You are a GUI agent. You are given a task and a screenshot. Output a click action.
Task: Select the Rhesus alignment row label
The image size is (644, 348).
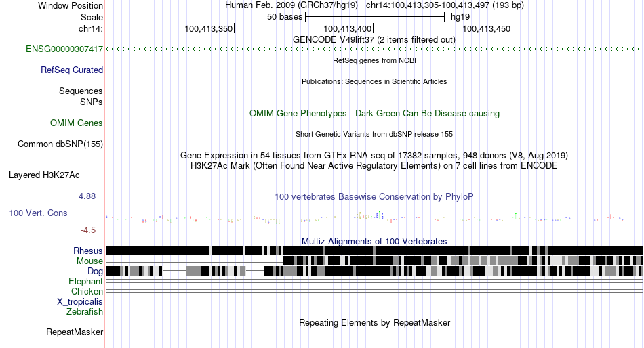tap(88, 251)
